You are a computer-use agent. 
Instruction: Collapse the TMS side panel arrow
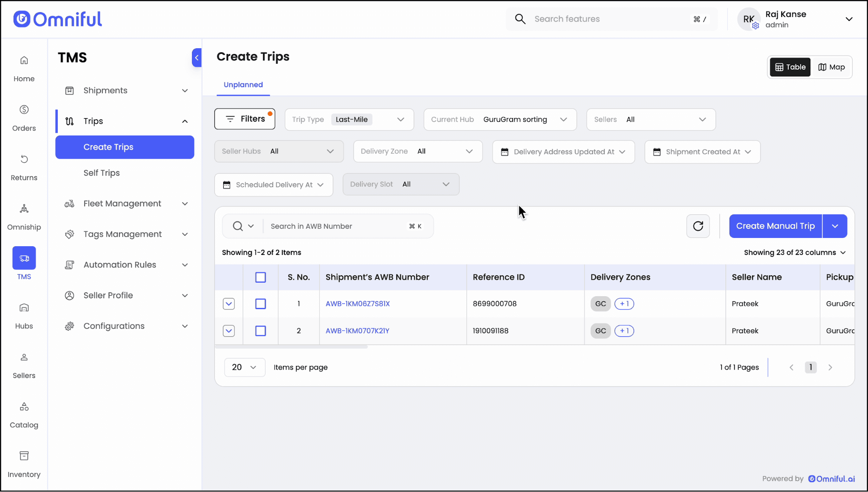(x=197, y=58)
